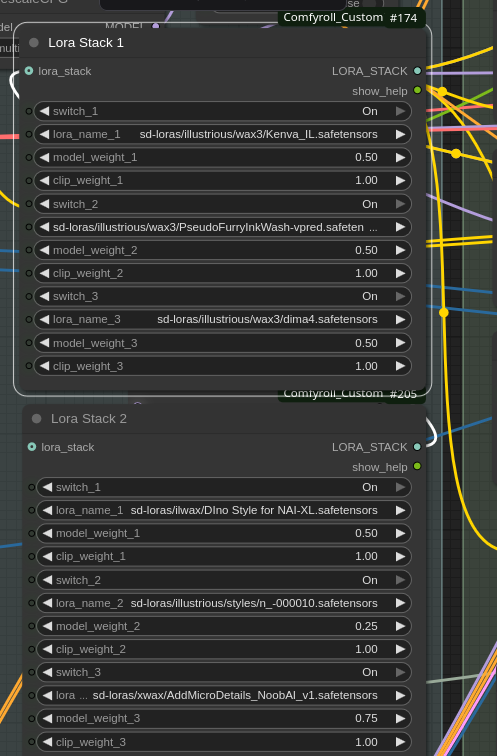Increase model_weight_1 in Lora Stack 1
Screen dimensions: 497x756
click(x=401, y=158)
